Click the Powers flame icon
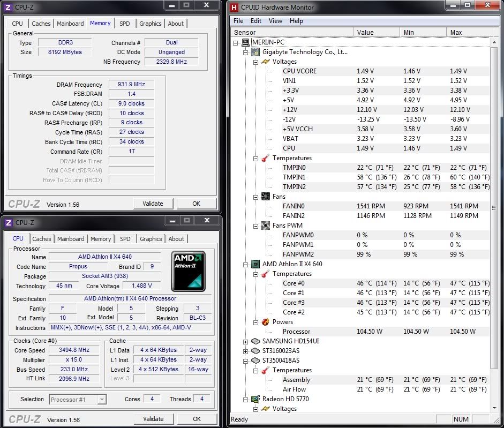Viewport: 504px width, 428px height. (266, 322)
